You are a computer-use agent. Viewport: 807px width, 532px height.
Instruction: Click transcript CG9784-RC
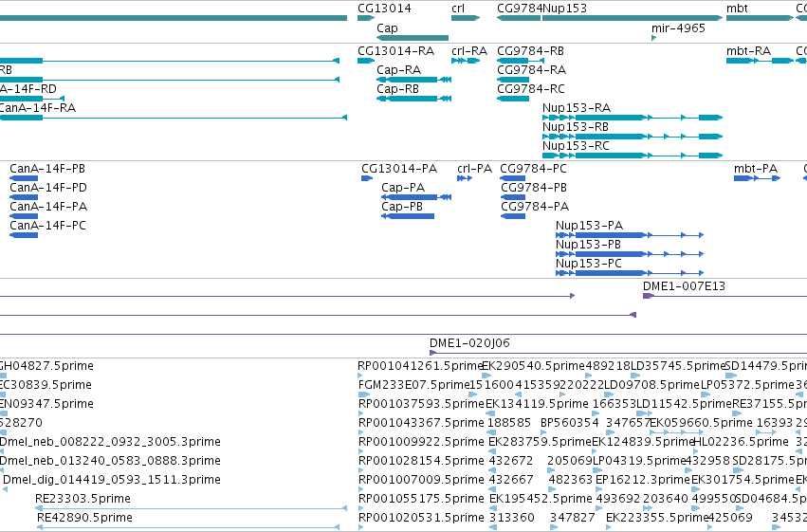[x=513, y=99]
